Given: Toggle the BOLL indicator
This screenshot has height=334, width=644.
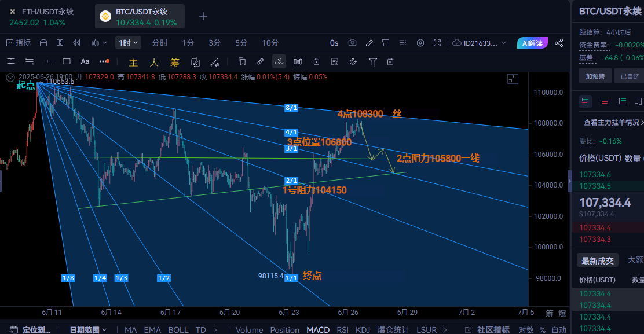Looking at the screenshot, I should pos(178,329).
